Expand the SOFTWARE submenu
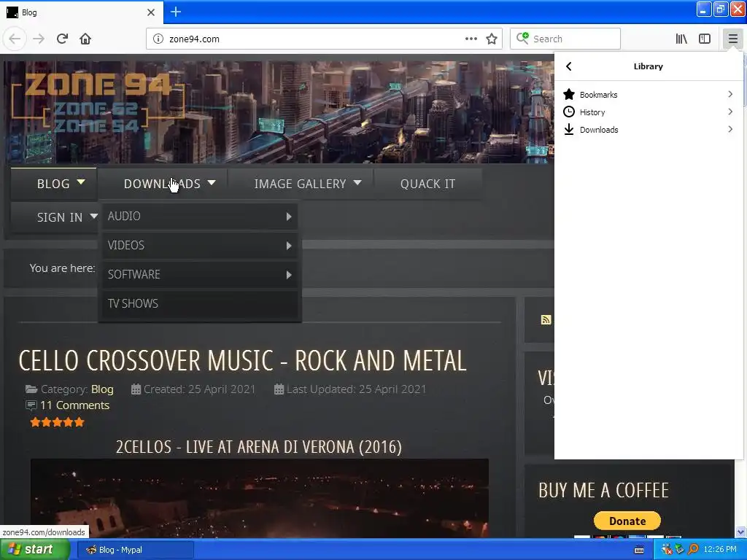 tap(200, 275)
